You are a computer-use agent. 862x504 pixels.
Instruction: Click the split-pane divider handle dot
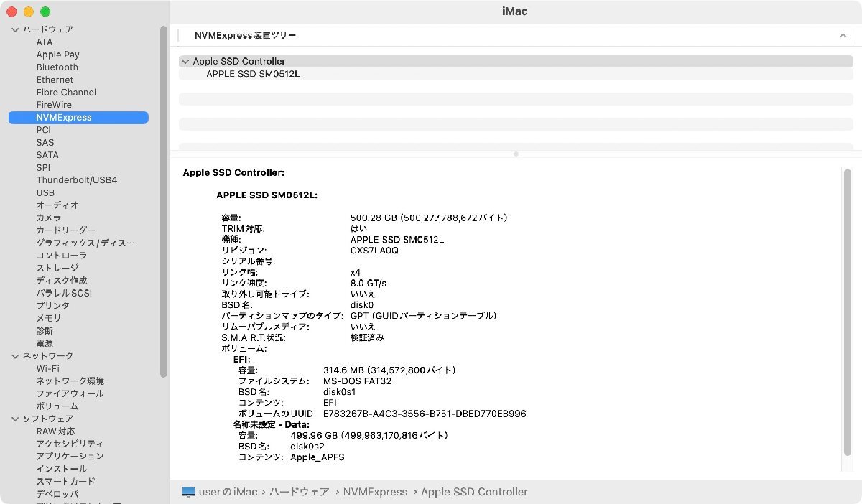tap(516, 154)
